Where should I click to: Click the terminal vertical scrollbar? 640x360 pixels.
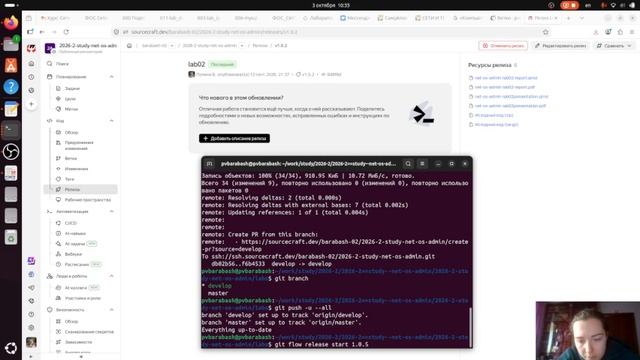click(470, 327)
